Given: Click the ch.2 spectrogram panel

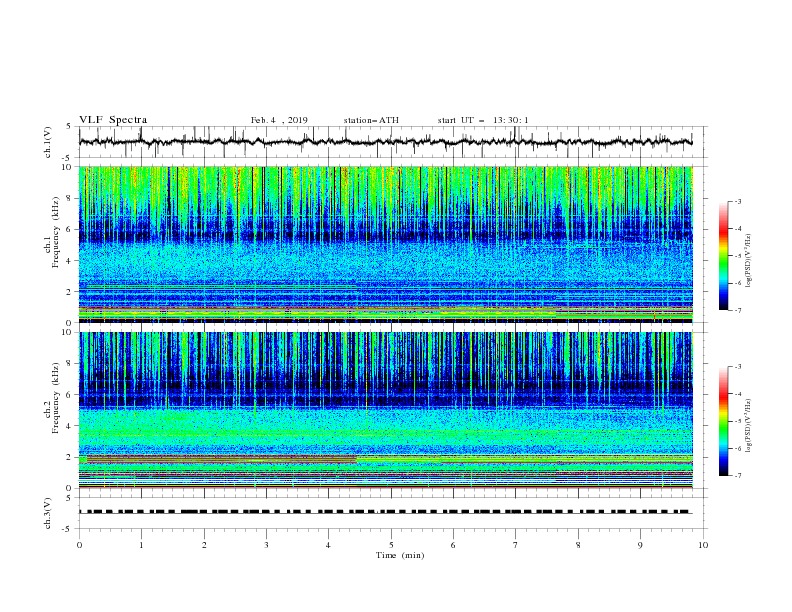Looking at the screenshot, I should click(386, 410).
